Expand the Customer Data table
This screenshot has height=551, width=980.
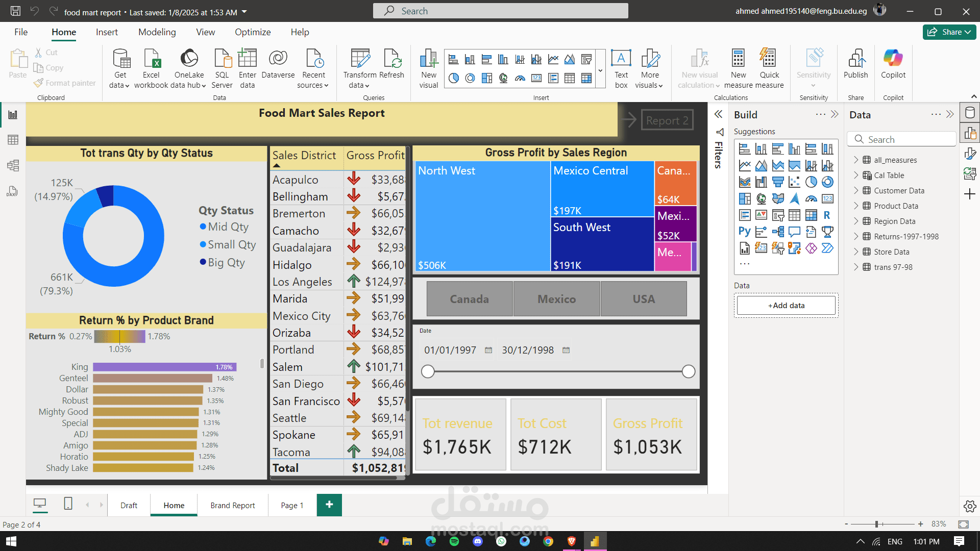(x=856, y=190)
